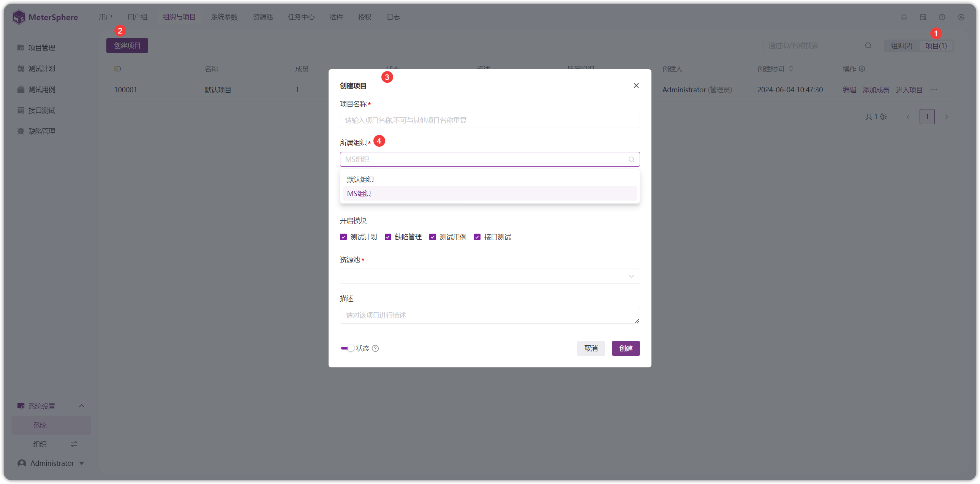Switch to the 项目(1) tab
Image resolution: width=980 pixels, height=484 pixels.
(x=936, y=46)
